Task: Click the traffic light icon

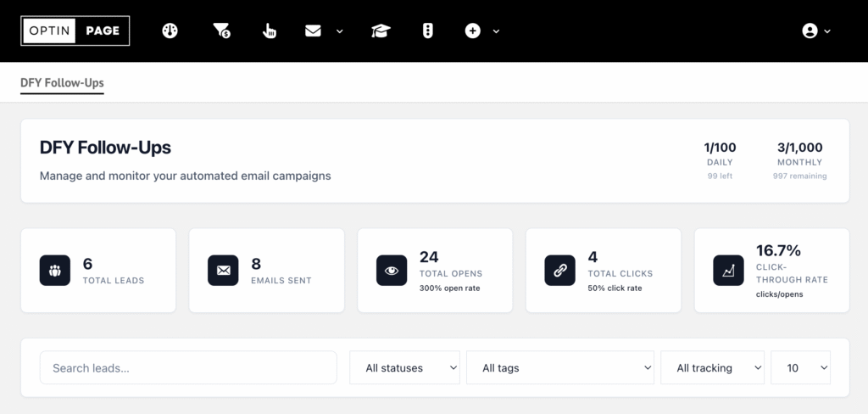Action: pyautogui.click(x=428, y=31)
